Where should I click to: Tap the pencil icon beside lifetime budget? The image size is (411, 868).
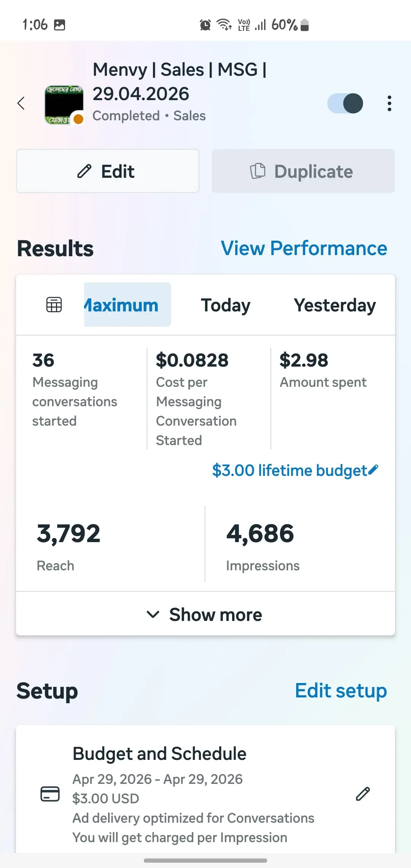373,470
